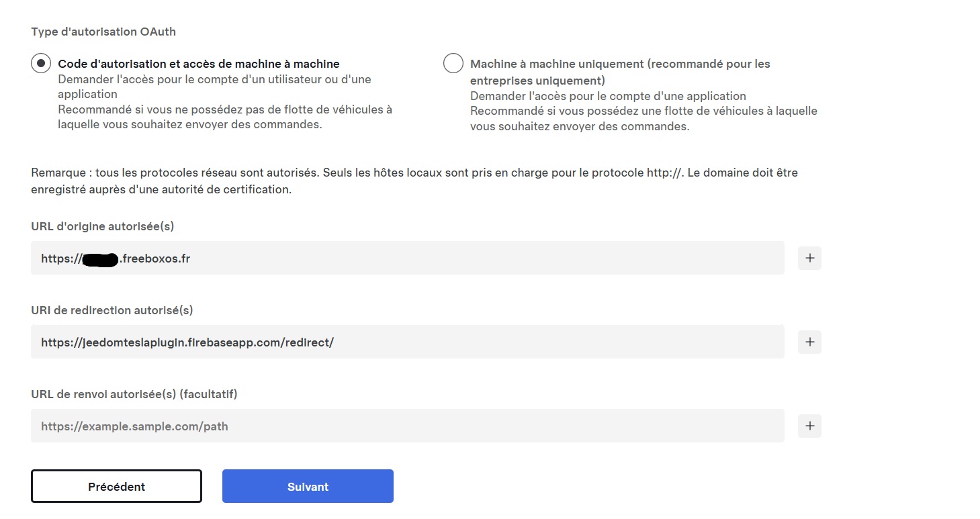The image size is (980, 519).
Task: Click the Type d'autorisation OAuth heading
Action: click(103, 32)
